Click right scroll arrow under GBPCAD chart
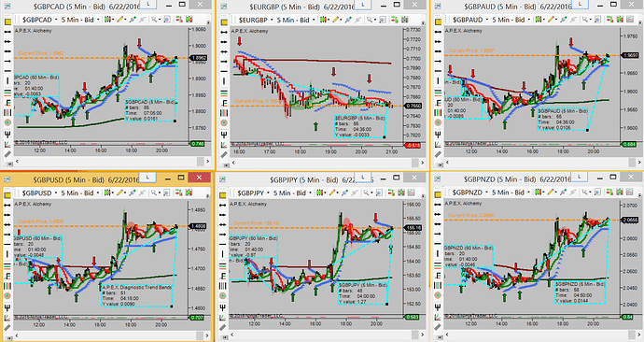The height and width of the screenshot is (342, 644). 208,161
